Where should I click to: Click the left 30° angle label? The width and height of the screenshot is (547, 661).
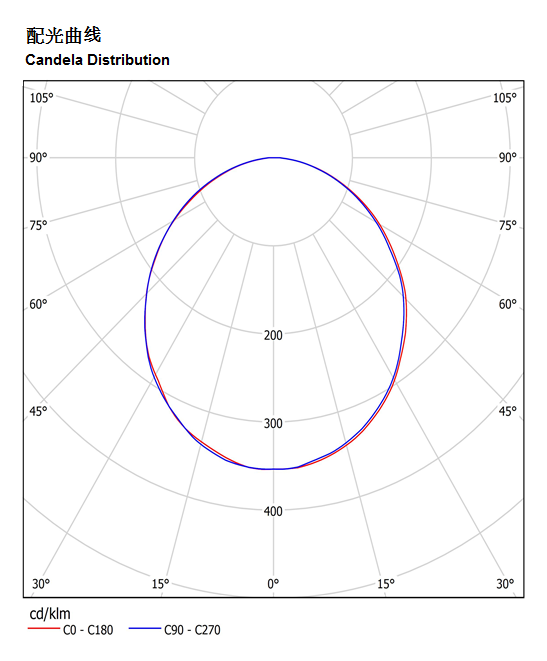[x=41, y=583]
